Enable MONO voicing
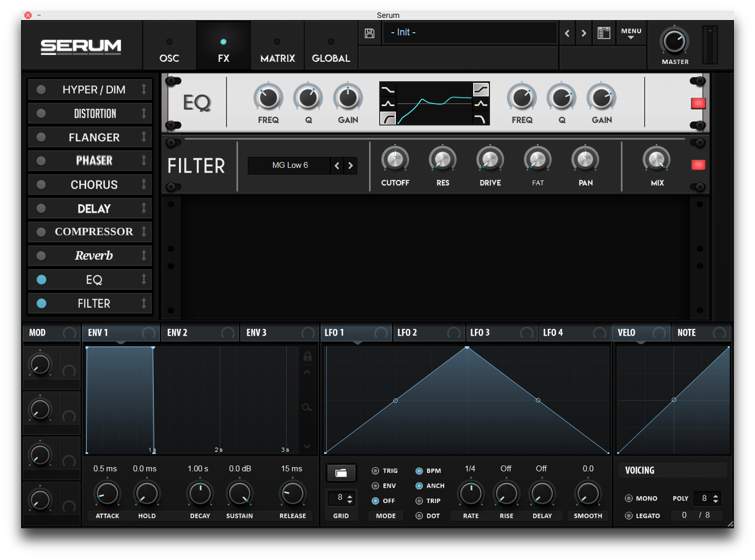The height and width of the screenshot is (560, 755). coord(629,498)
